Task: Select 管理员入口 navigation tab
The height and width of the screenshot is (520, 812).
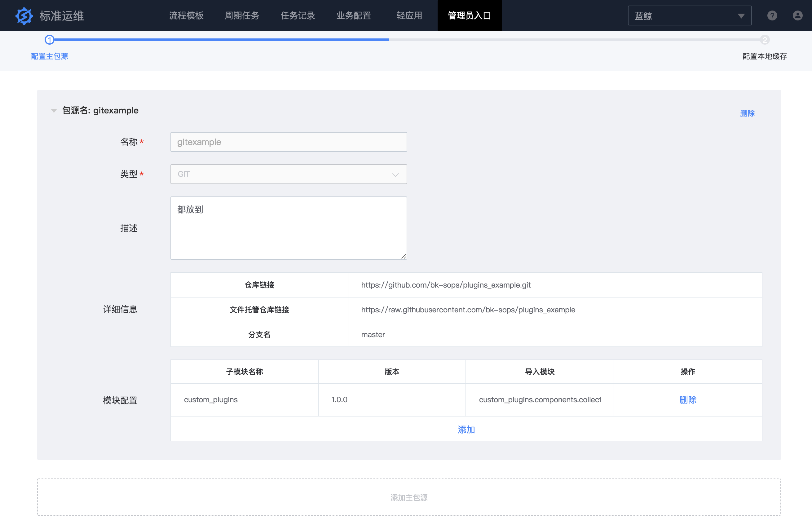Action: [470, 15]
